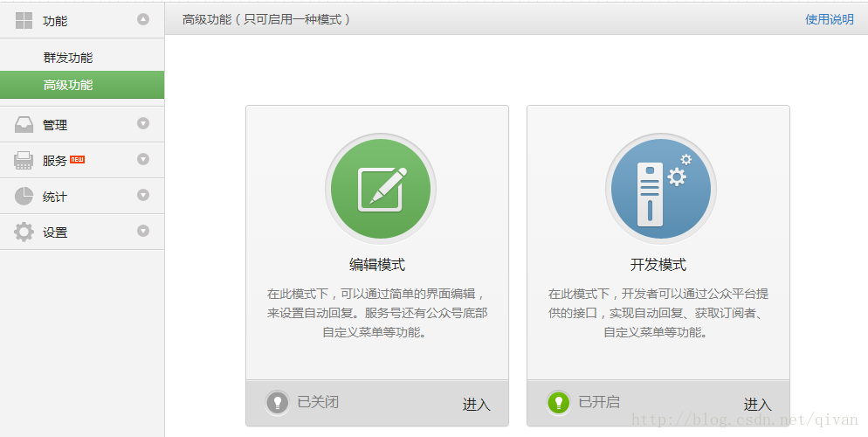Click the green 编辑模式 pencil icon
This screenshot has height=437, width=868.
point(381,188)
